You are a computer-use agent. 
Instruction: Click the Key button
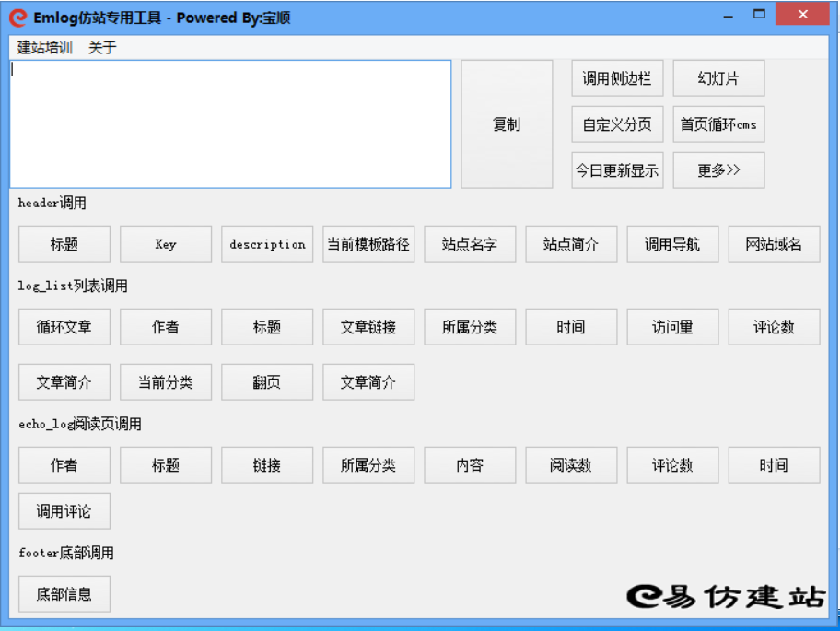[x=166, y=244]
